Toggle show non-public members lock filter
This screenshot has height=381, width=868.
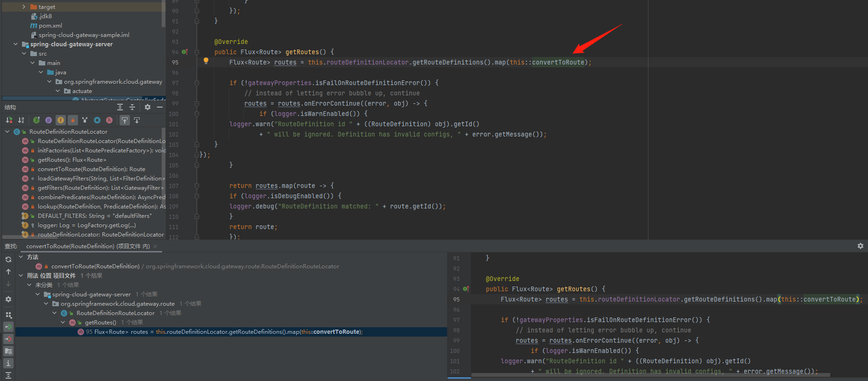72,120
